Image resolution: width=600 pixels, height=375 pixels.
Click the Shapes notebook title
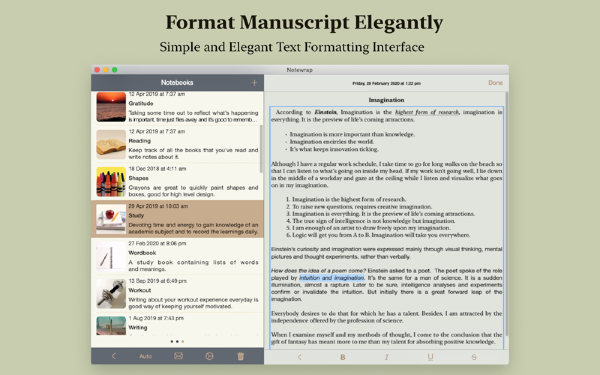pos(139,178)
